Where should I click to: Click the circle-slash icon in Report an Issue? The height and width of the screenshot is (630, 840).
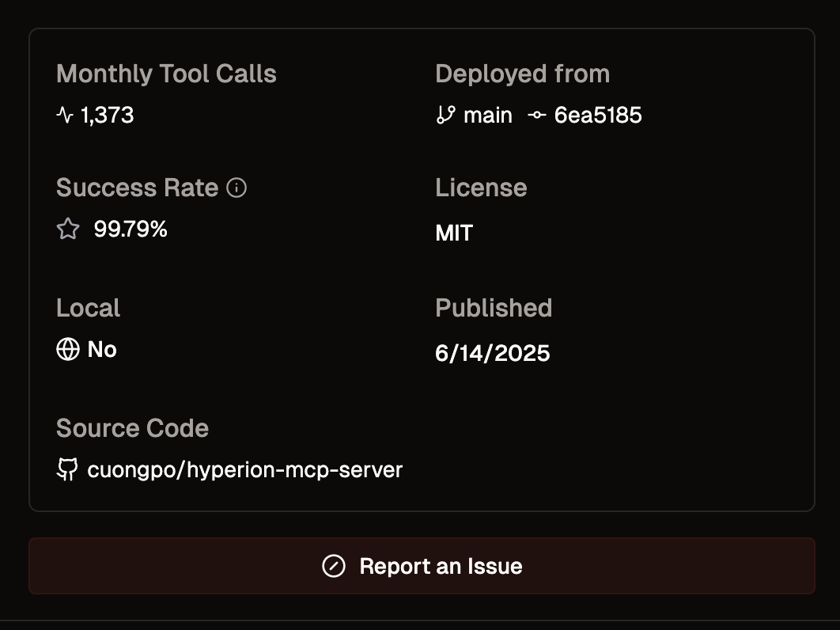[x=334, y=566]
